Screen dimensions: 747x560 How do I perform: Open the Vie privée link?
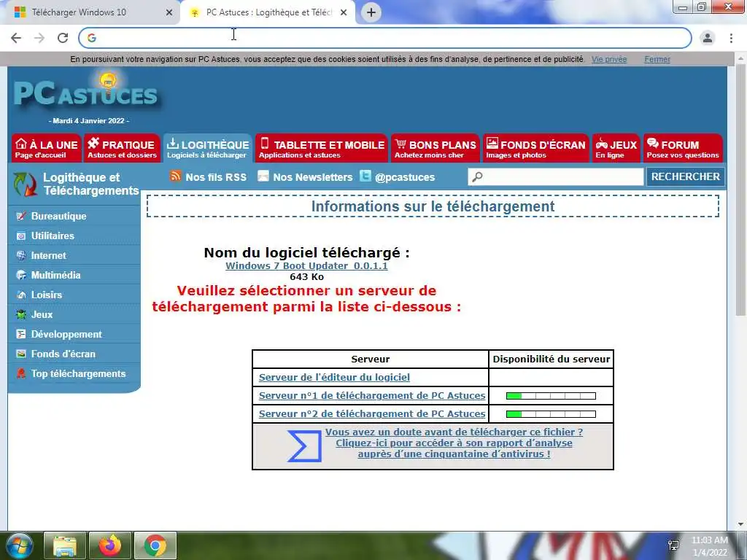point(609,60)
